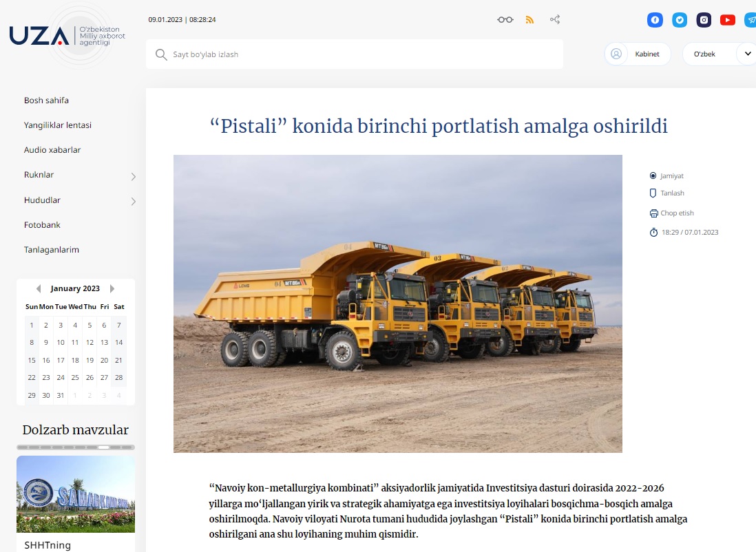
Task: Open the Kabinet account button
Action: click(x=638, y=54)
